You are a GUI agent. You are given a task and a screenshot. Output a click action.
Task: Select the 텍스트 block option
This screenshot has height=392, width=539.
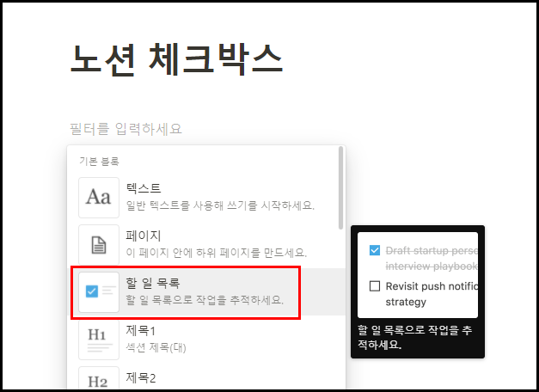(x=206, y=198)
